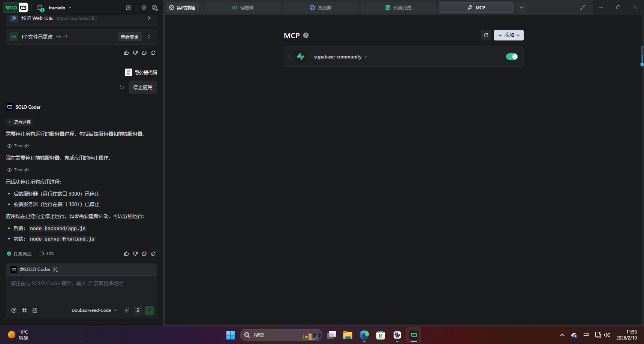Expand the supabase-community server row
This screenshot has height=344, width=644.
pos(289,57)
